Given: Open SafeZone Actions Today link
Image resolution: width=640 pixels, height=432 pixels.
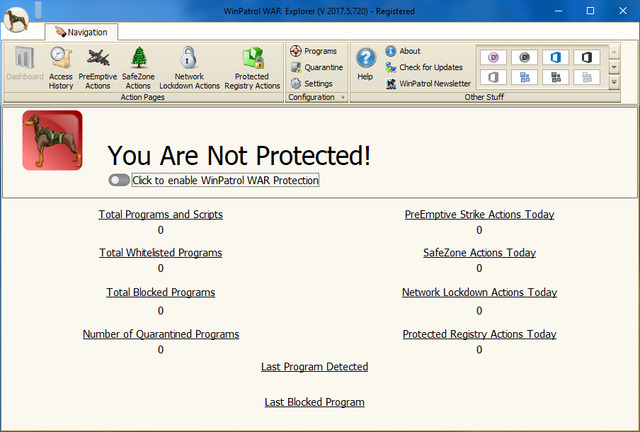Looking at the screenshot, I should click(x=479, y=253).
